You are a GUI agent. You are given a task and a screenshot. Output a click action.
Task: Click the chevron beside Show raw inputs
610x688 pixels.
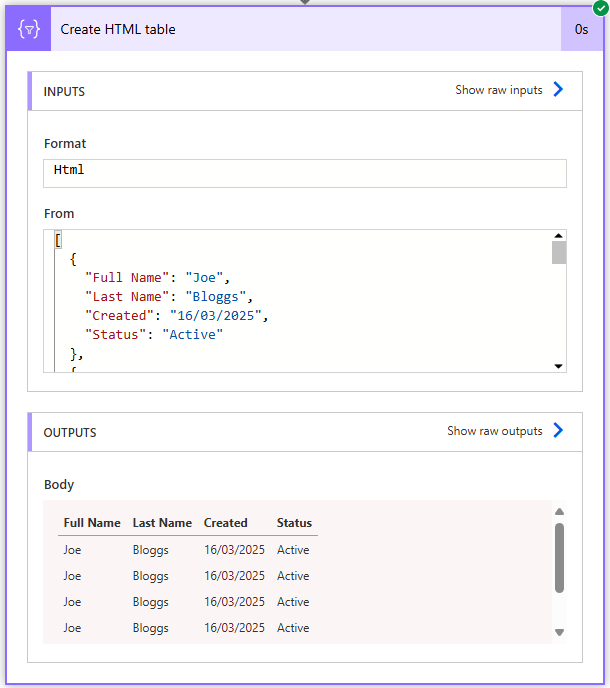[558, 90]
